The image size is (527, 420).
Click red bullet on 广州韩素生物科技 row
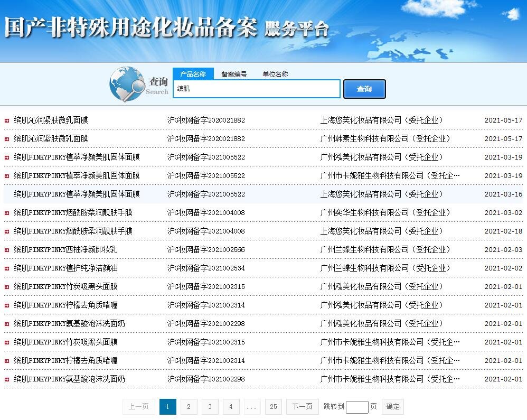pos(7,139)
